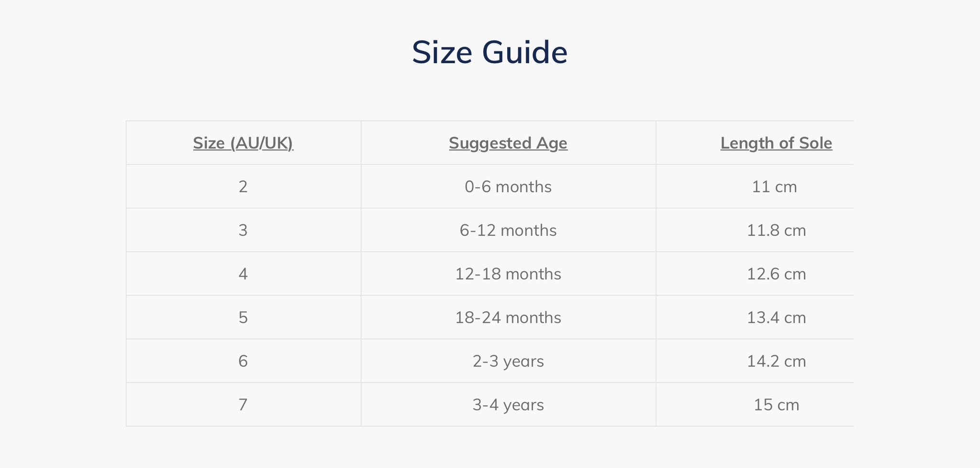
Task: Click the Size Guide heading
Action: click(490, 52)
